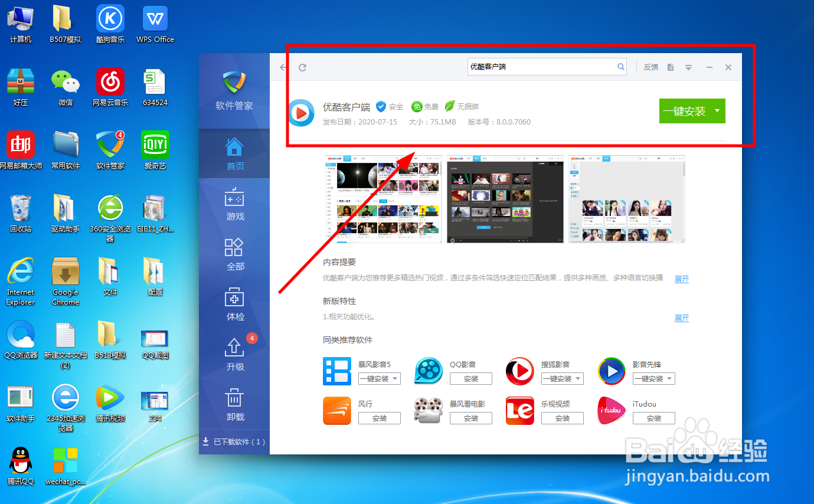Click the 优酷客户端 app logo
Screen dimensions: 814x504
(302, 112)
